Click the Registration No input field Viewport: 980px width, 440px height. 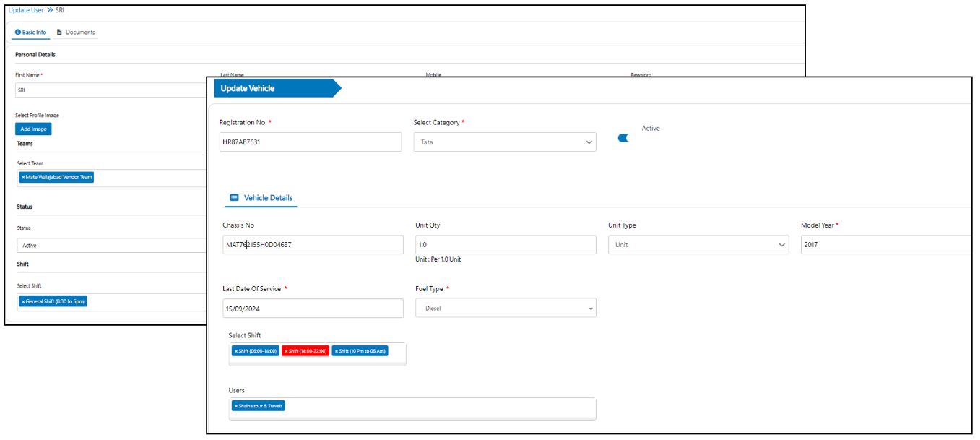[310, 142]
